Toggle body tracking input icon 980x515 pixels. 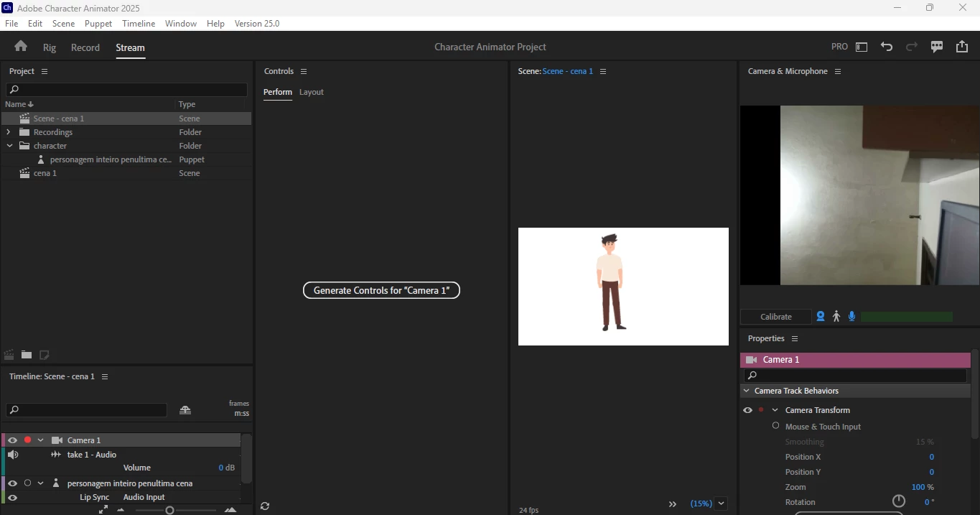836,316
